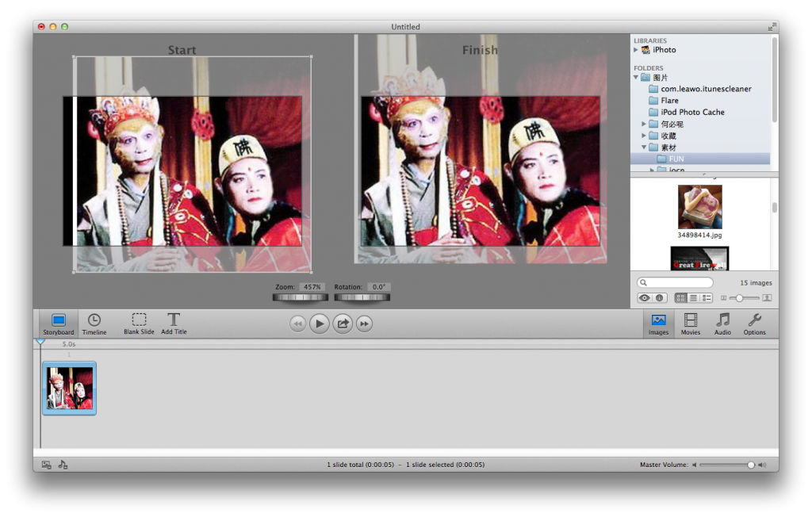The height and width of the screenshot is (517, 812).
Task: Click the image browser scrollbar
Action: (x=774, y=207)
